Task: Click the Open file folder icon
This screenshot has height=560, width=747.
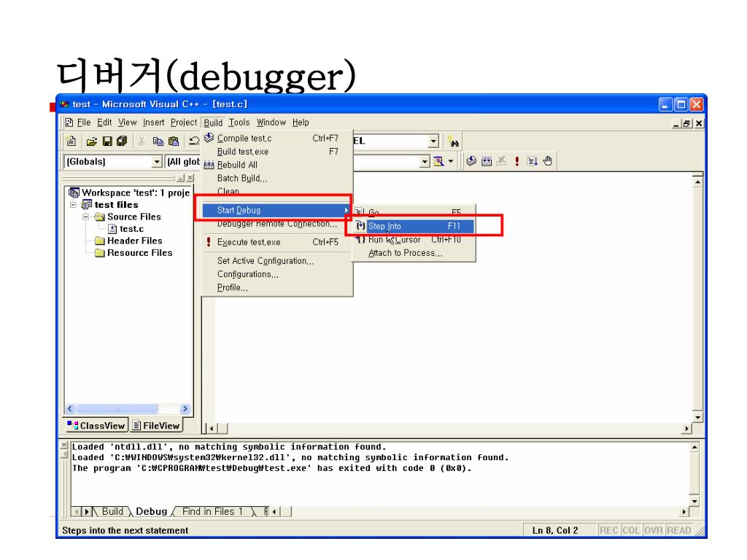Action: click(91, 141)
